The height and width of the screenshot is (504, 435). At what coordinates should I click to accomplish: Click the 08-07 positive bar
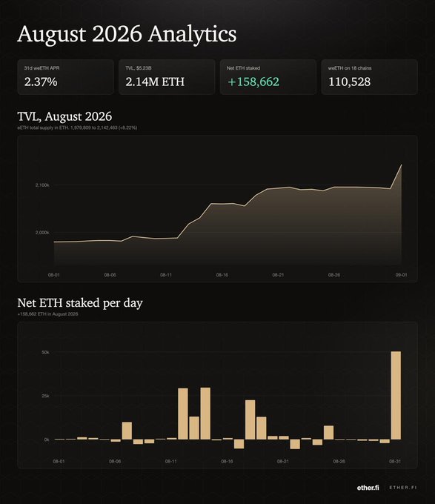coord(127,431)
